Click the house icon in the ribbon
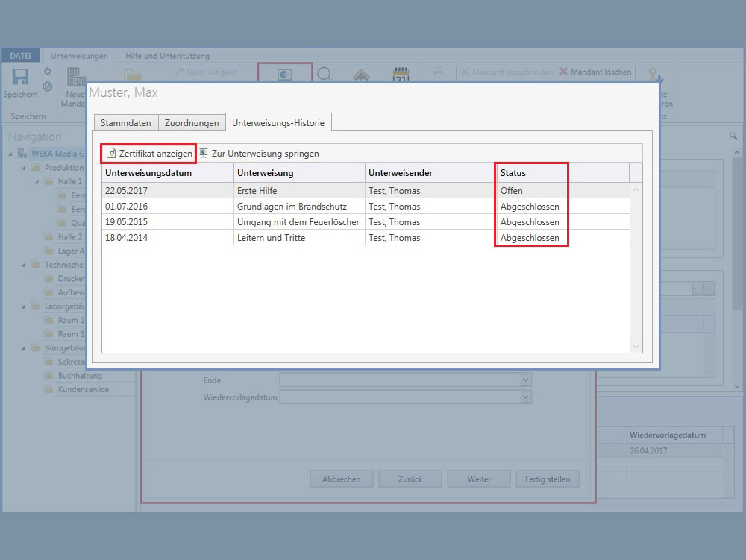Screen dimensions: 746x560 (362, 75)
